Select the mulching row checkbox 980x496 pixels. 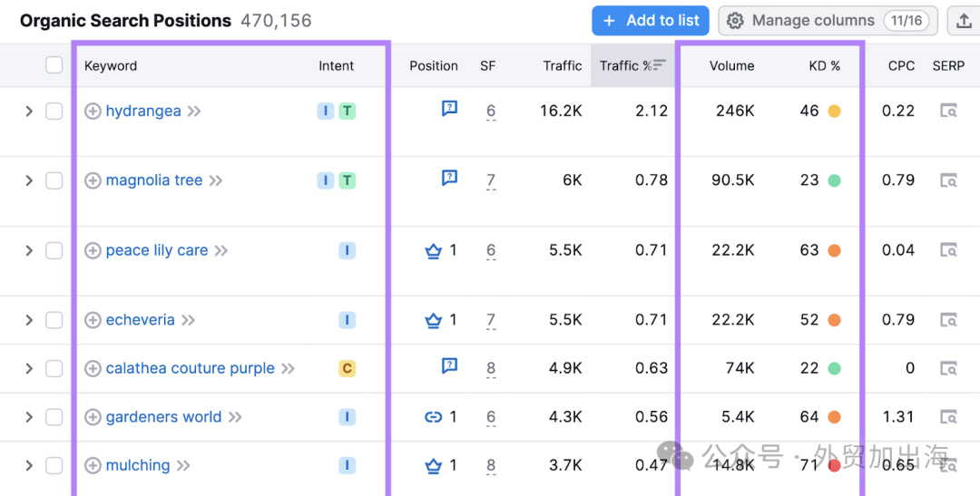(x=54, y=465)
